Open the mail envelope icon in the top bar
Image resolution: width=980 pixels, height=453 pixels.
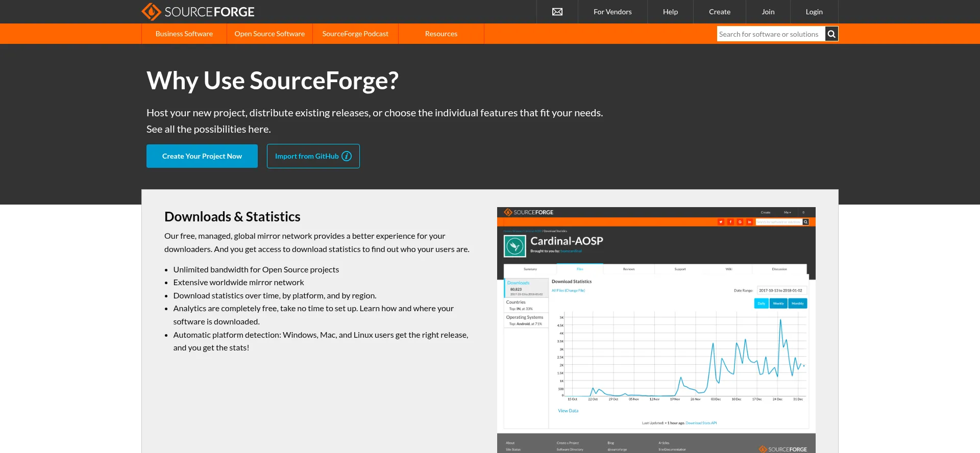[x=557, y=12]
